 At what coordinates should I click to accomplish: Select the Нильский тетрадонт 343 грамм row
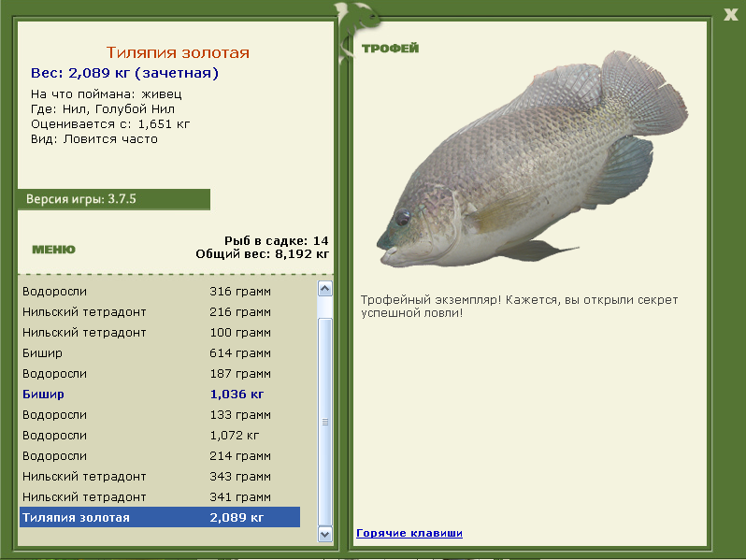pos(160,476)
